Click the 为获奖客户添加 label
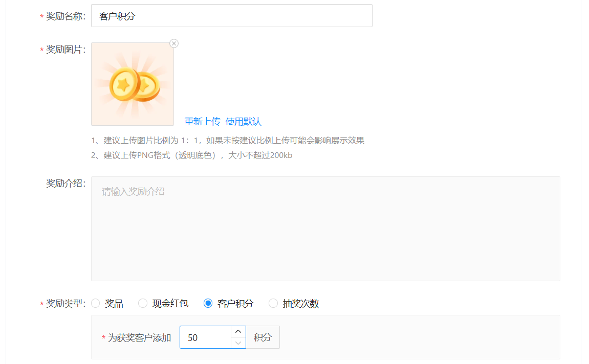Viewport: 589px width, 364px height. [139, 338]
